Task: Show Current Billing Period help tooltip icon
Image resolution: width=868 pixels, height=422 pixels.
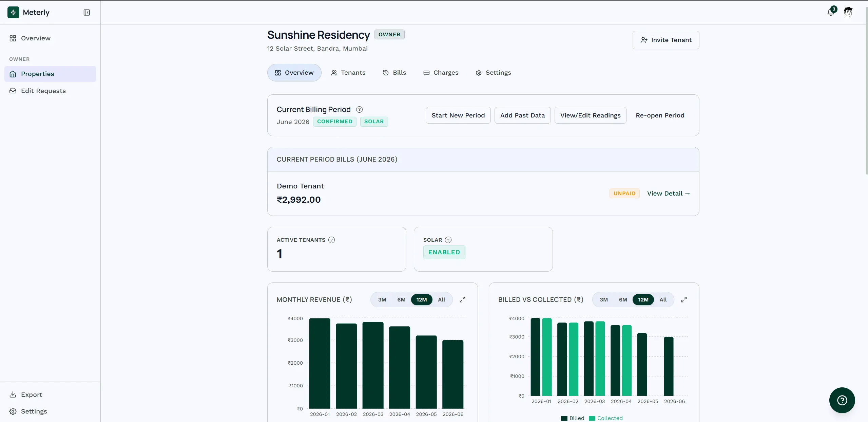Action: pyautogui.click(x=359, y=109)
